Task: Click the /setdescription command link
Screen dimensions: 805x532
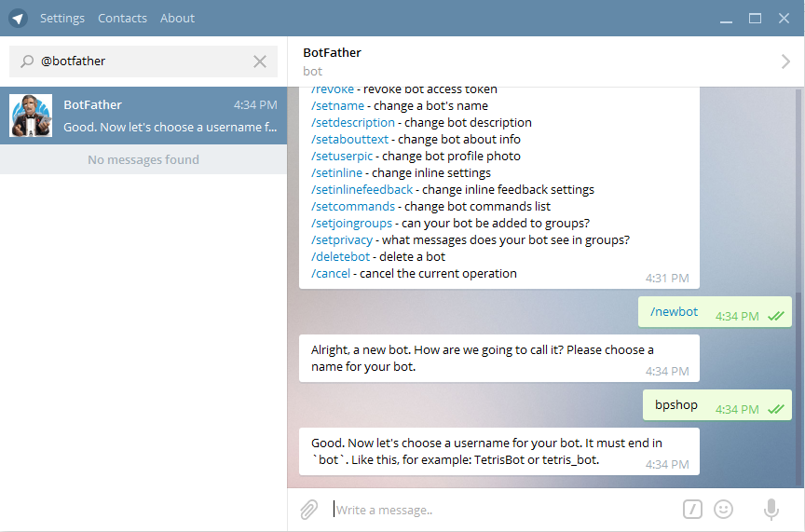Action: [x=353, y=123]
